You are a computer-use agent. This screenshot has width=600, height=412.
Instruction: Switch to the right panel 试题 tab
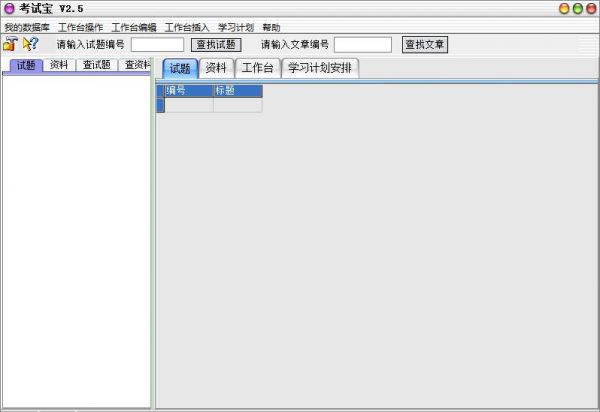tap(180, 68)
